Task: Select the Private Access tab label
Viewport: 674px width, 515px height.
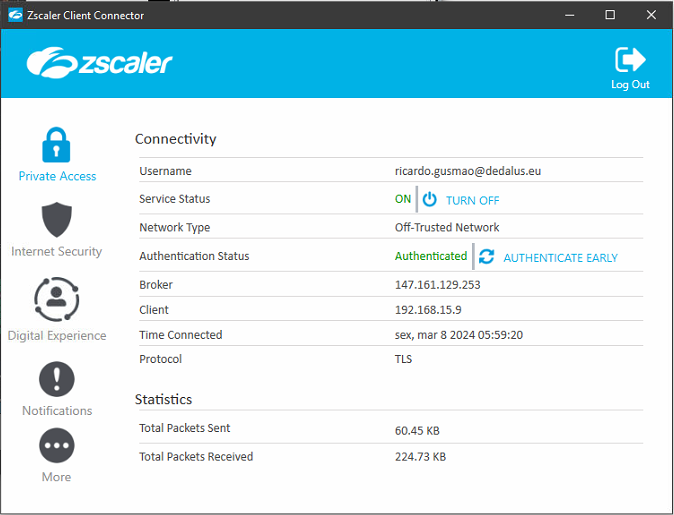Action: tap(57, 176)
